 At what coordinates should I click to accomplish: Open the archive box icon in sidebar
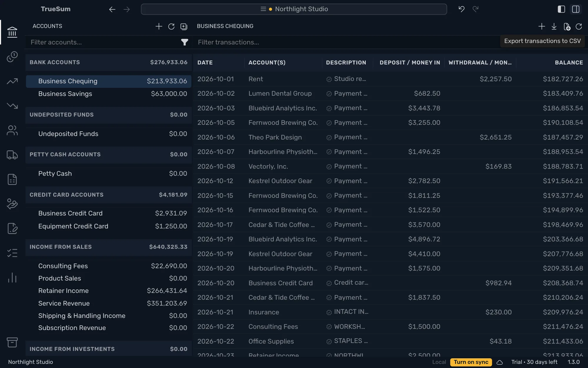coord(12,342)
